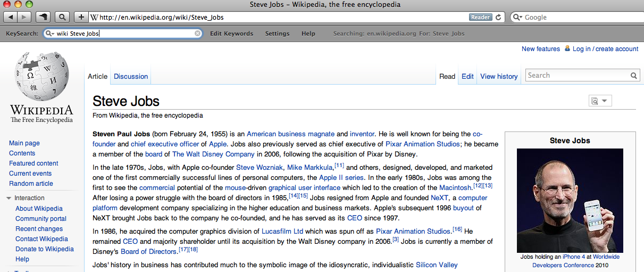Open Community portal link
The height and width of the screenshot is (272, 644).
(x=41, y=219)
